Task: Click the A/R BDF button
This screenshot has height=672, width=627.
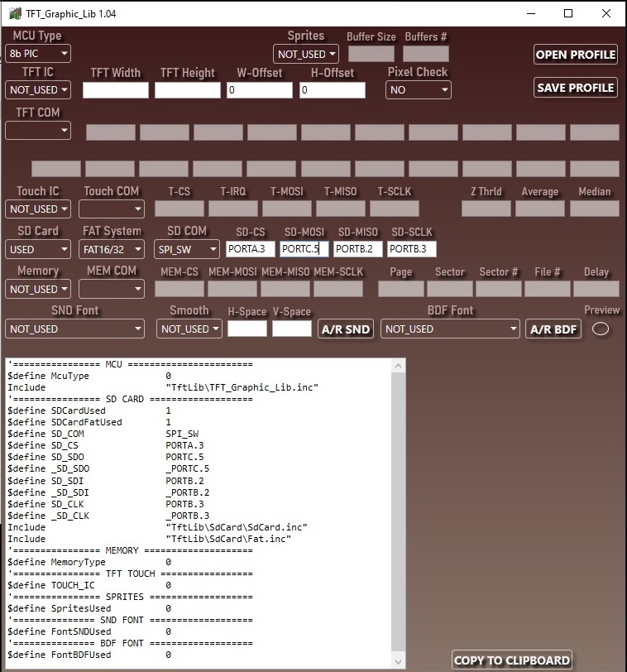Action: (553, 329)
